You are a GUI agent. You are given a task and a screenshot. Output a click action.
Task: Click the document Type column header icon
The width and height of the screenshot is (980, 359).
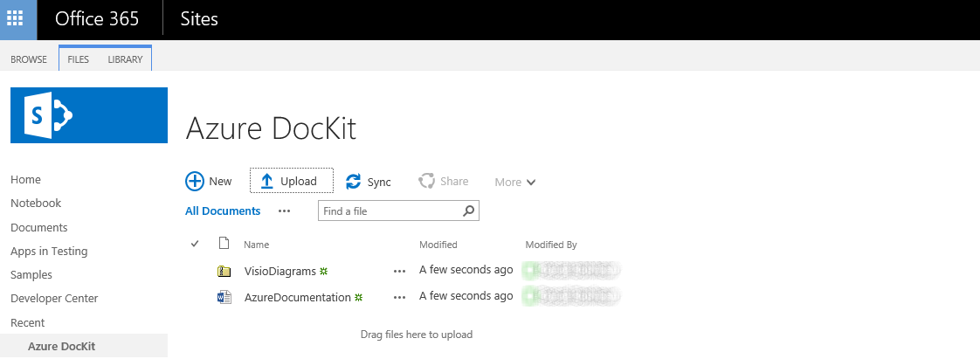point(224,244)
